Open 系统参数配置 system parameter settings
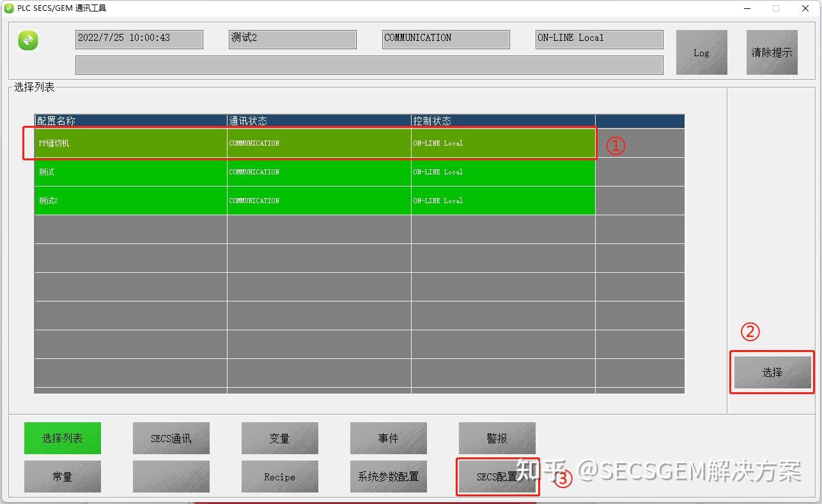The image size is (822, 504). tap(388, 477)
